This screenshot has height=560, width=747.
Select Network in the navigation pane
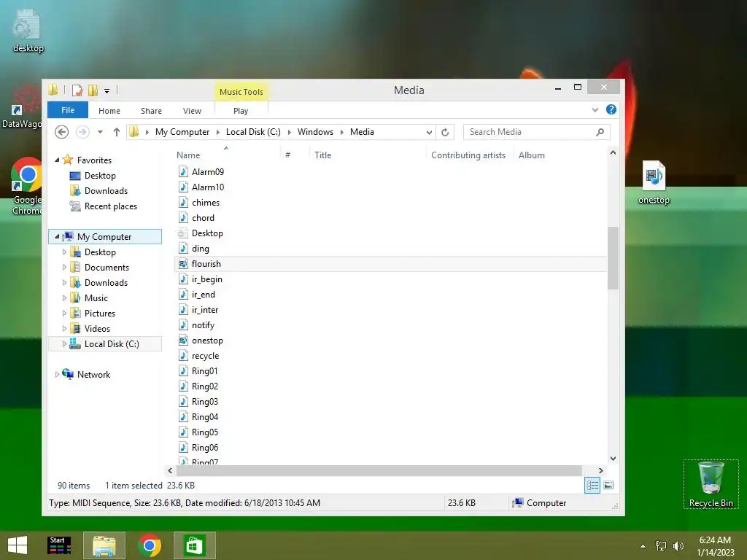point(93,374)
